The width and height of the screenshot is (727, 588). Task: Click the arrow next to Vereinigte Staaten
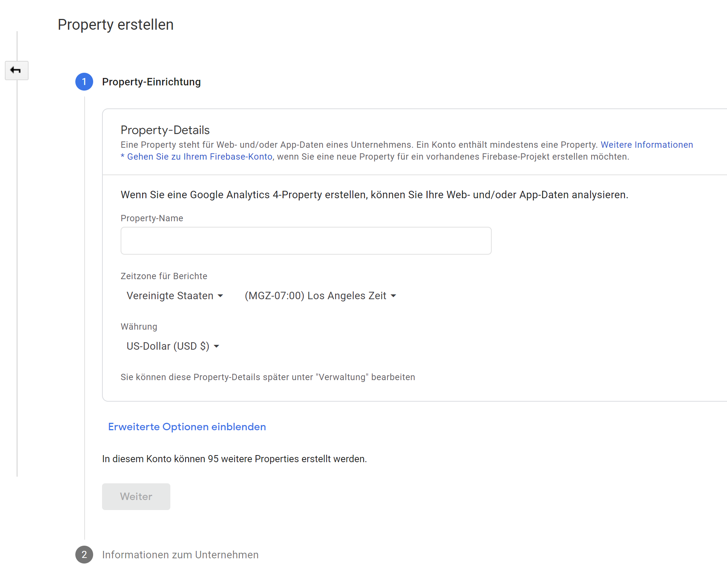tap(220, 296)
